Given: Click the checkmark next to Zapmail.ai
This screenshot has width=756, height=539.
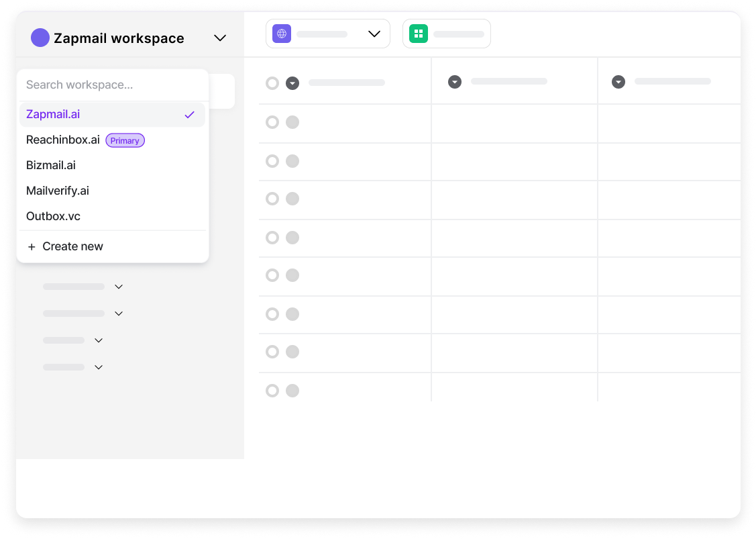Looking at the screenshot, I should pos(189,115).
